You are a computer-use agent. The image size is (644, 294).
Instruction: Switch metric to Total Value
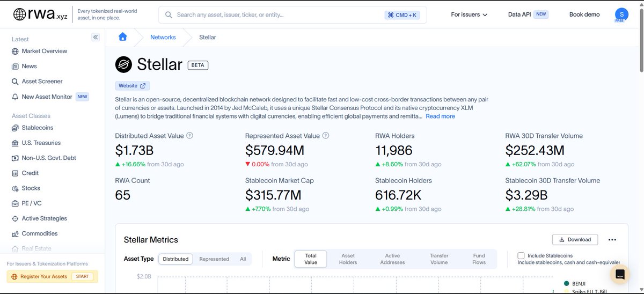coord(311,259)
